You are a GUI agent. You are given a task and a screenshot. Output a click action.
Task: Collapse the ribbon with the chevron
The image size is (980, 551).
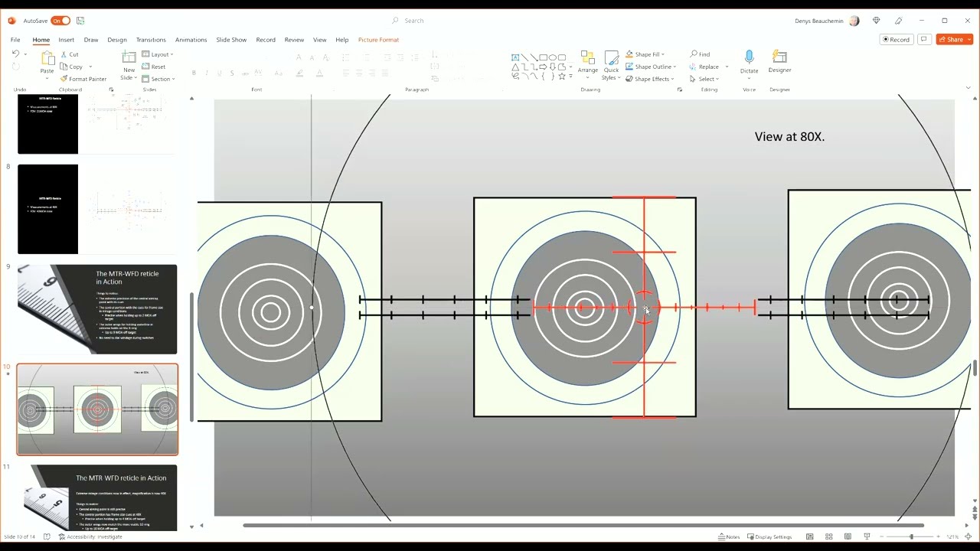coord(968,89)
